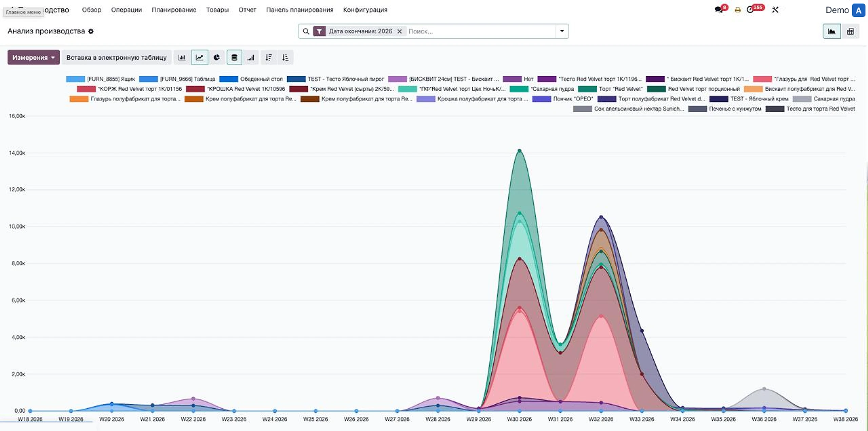Open the Операции menu

[x=126, y=10]
